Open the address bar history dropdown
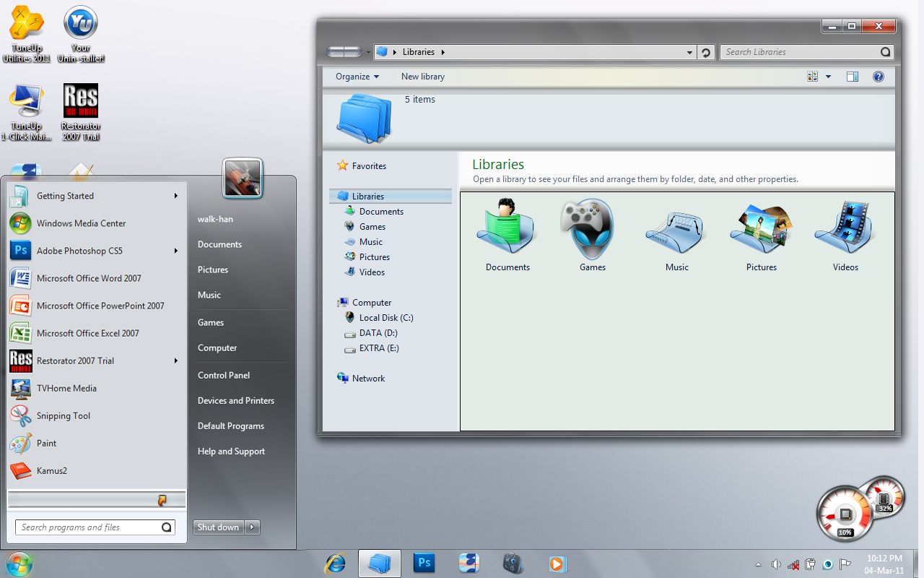Screen dimensions: 924x578 690,52
